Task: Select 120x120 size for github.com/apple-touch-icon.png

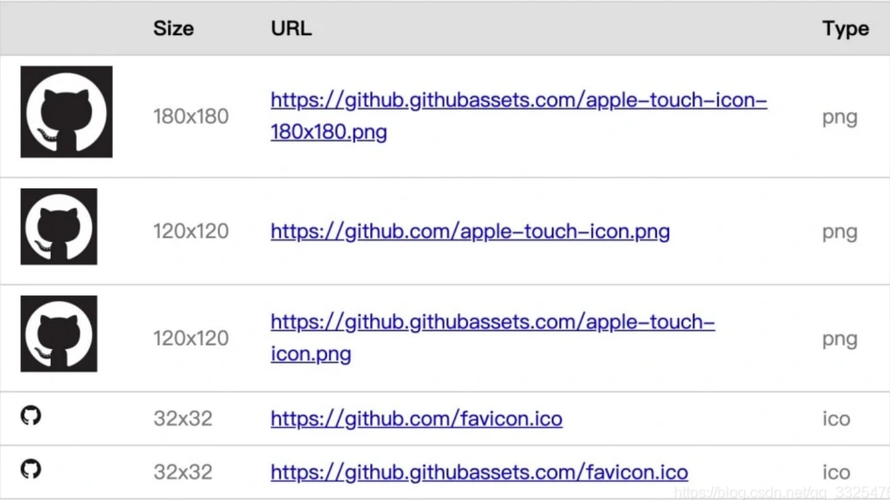Action: pyautogui.click(x=191, y=231)
